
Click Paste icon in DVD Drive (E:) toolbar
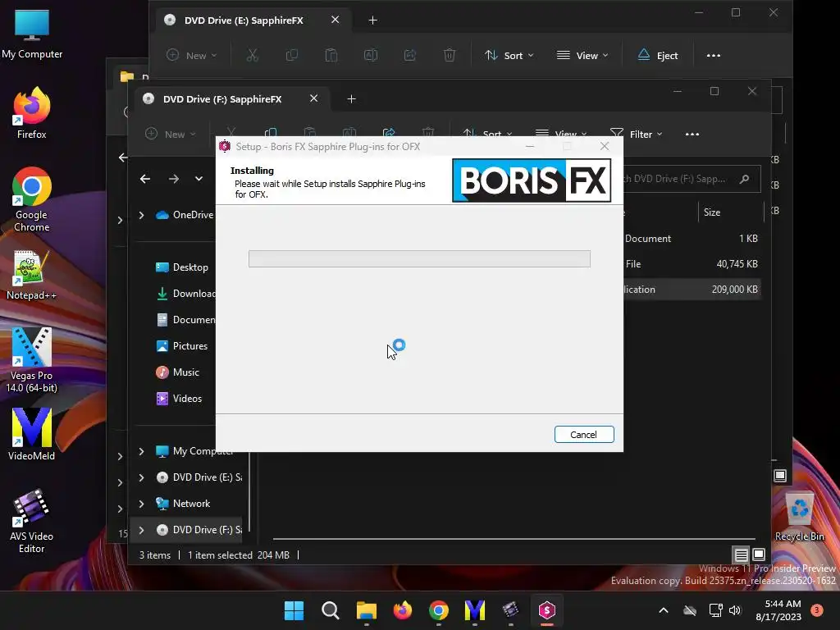coord(331,55)
